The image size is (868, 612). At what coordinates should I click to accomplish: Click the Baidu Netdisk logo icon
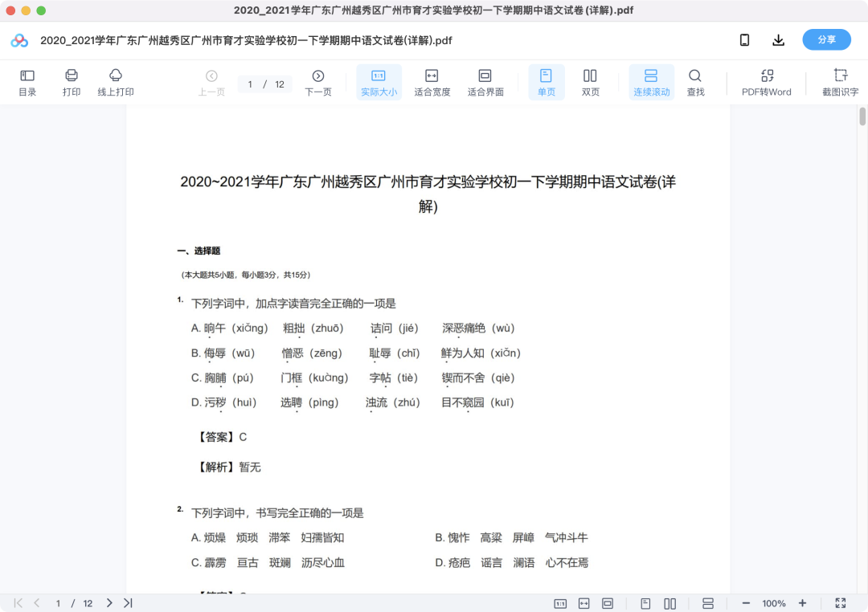pos(19,40)
